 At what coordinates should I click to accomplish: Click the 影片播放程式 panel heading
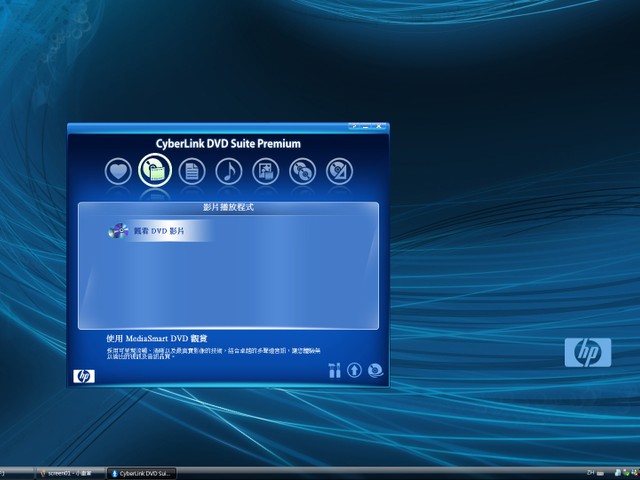pyautogui.click(x=229, y=207)
